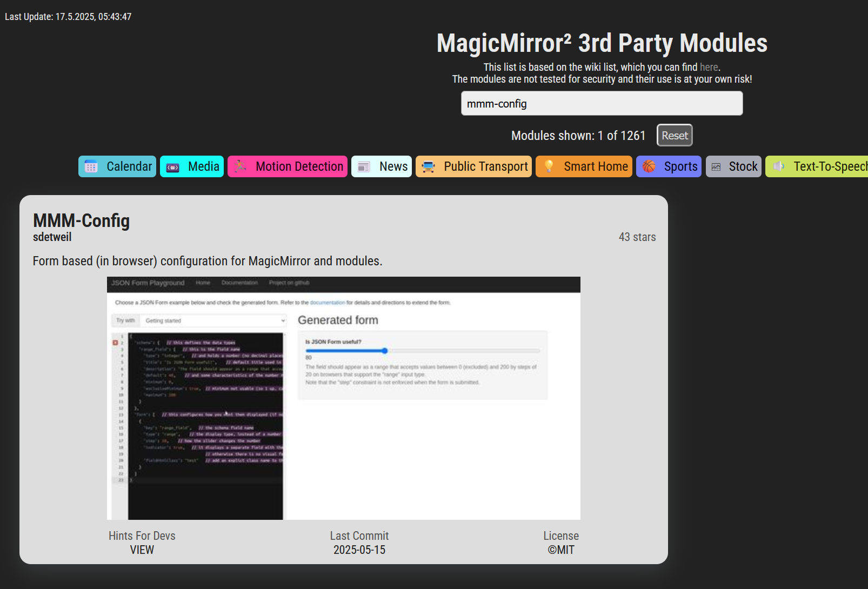Click the light bulb Smart Home icon
The image size is (868, 589).
549,166
